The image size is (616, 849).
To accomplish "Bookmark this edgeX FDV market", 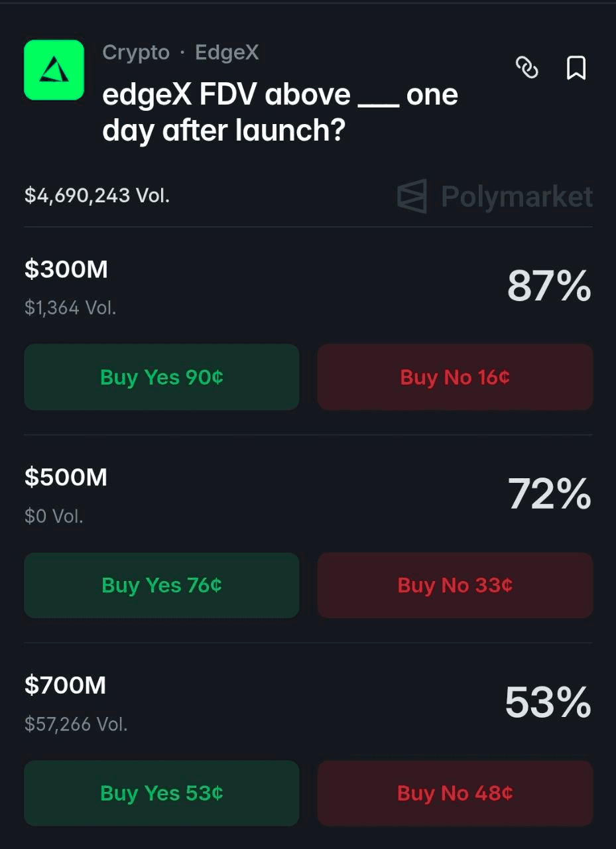I will pos(576,68).
